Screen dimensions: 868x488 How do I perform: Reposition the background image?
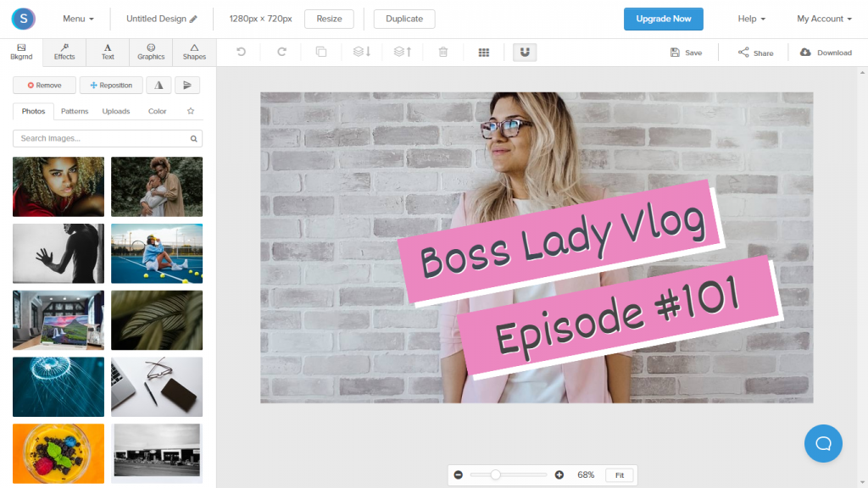110,85
